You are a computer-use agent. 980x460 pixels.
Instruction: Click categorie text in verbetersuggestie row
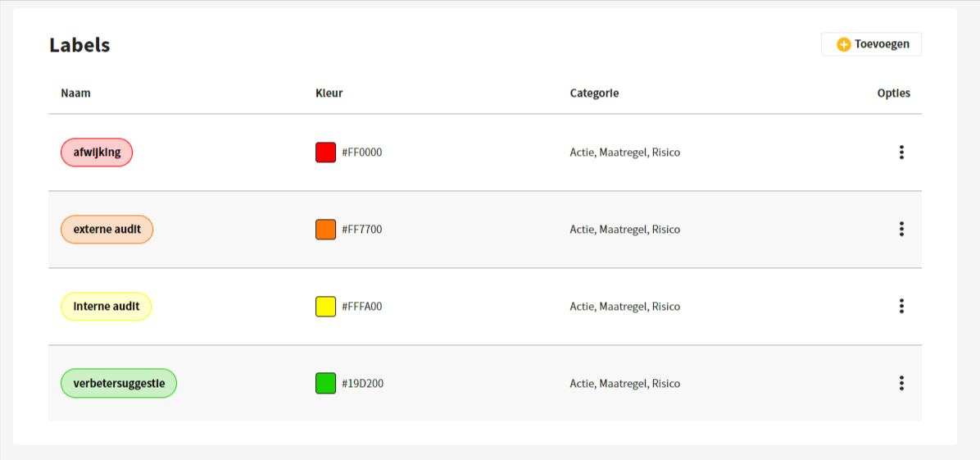click(x=625, y=383)
